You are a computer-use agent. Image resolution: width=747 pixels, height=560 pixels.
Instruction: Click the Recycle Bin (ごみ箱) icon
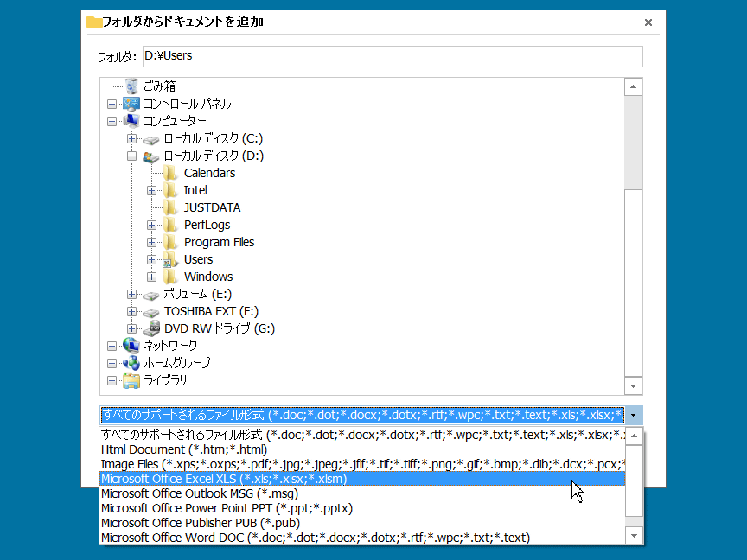[132, 86]
